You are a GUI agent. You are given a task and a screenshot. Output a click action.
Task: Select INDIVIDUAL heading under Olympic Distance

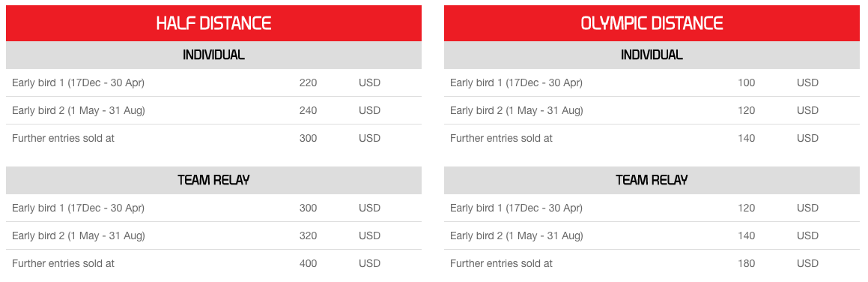652,55
